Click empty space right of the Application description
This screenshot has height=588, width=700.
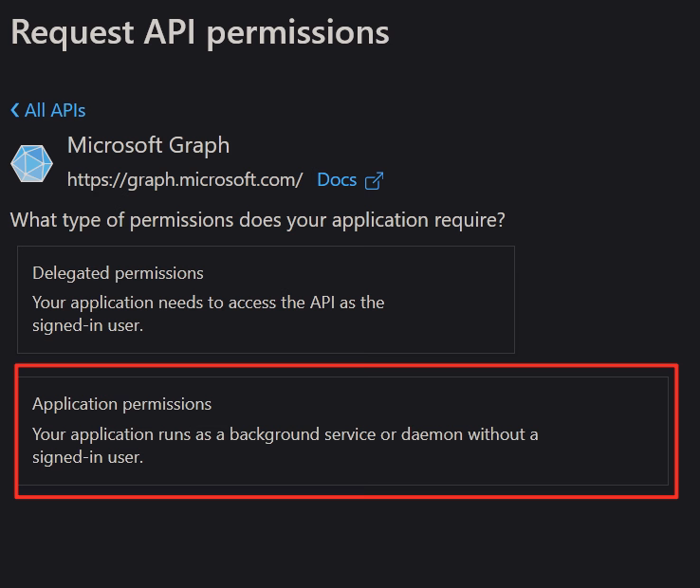pyautogui.click(x=602, y=444)
